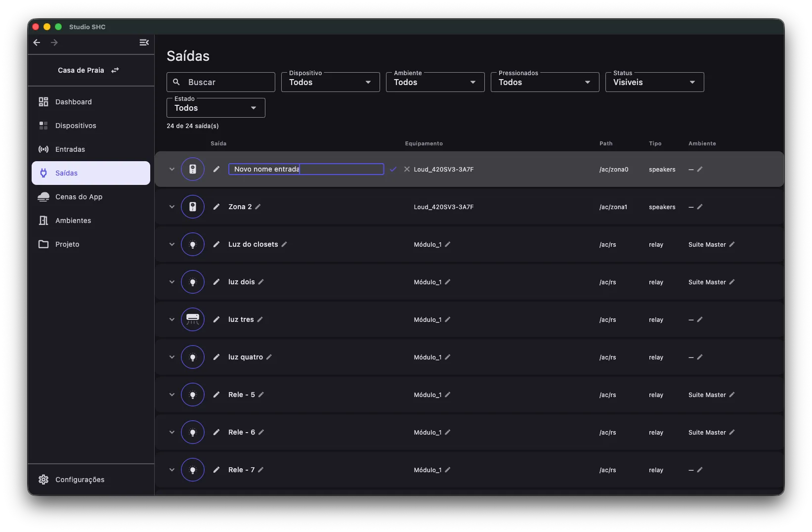812x532 pixels.
Task: Expand the Rele - 7 row chevron
Action: click(x=172, y=470)
